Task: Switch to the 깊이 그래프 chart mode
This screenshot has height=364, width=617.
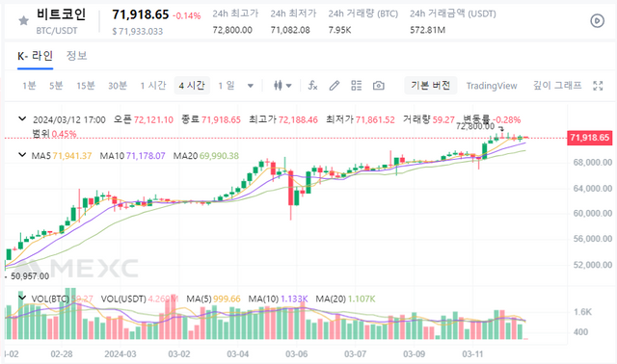Action: coord(557,86)
